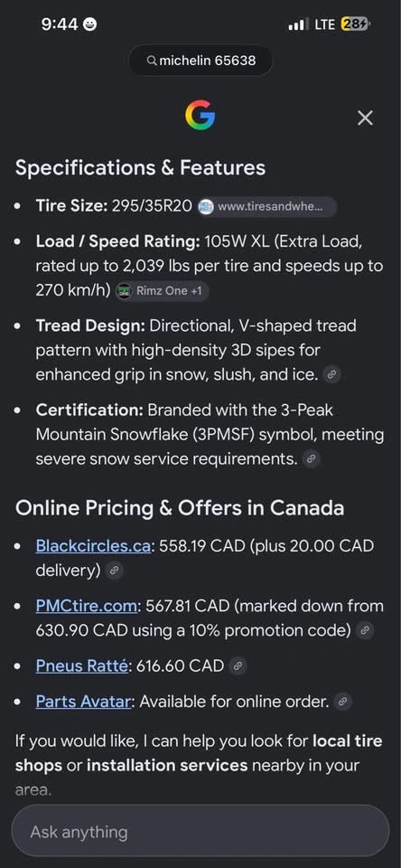Tap source link icon after Blackcircles delivery
This screenshot has width=401, height=868.
click(114, 571)
